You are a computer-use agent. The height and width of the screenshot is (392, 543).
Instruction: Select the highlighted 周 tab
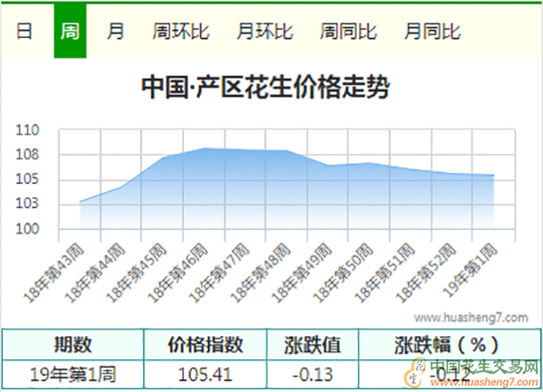70,32
